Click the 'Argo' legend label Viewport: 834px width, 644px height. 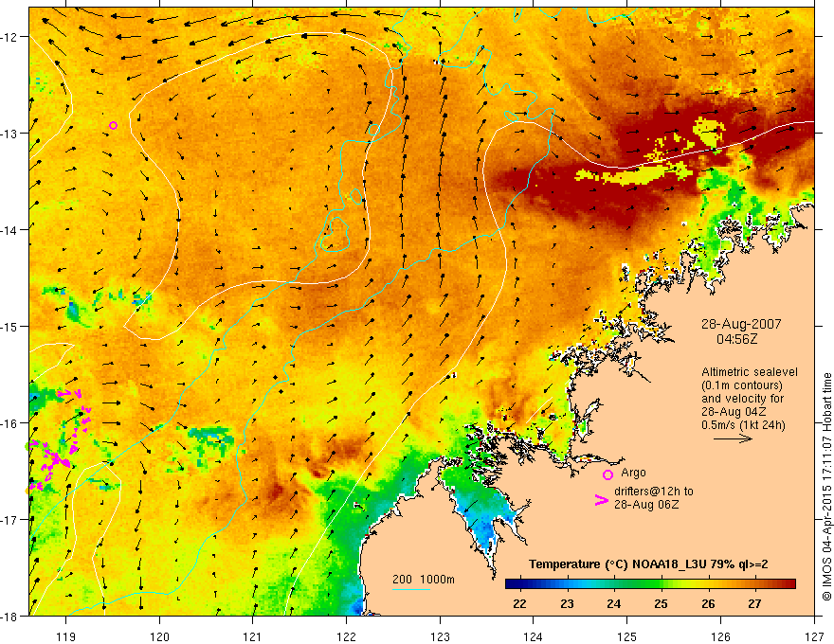tap(633, 473)
